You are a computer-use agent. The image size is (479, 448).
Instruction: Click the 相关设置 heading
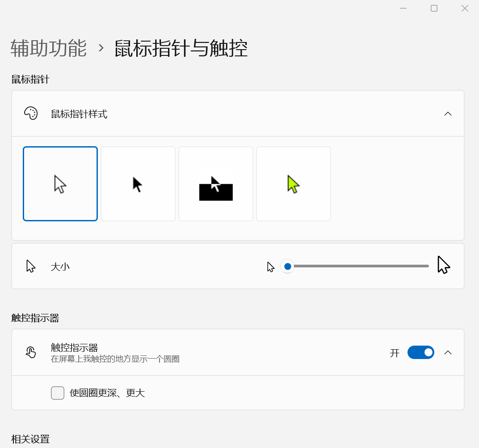30,439
